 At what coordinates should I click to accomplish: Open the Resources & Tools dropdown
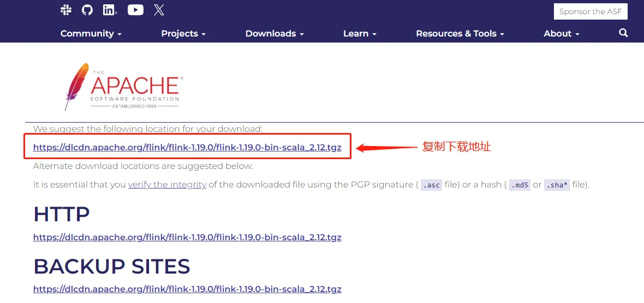(x=460, y=34)
